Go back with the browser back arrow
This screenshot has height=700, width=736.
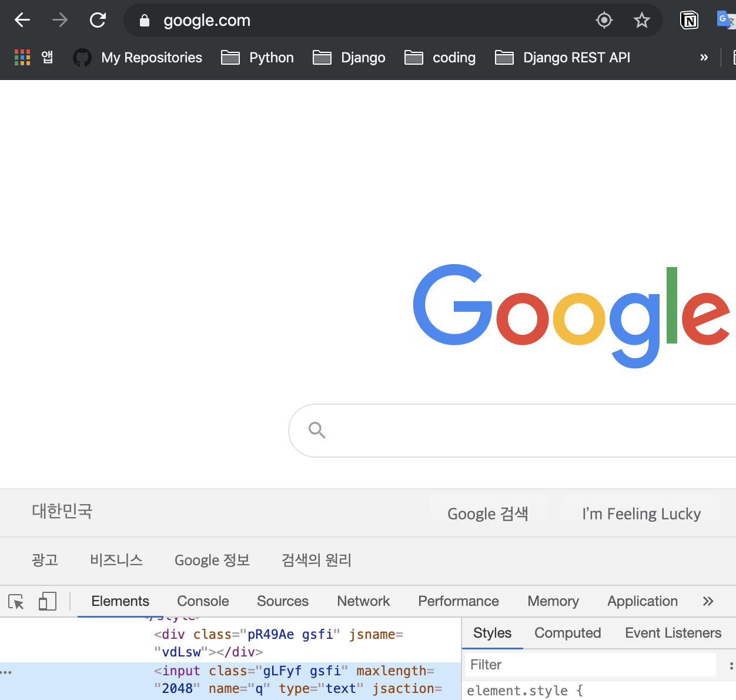tap(22, 21)
